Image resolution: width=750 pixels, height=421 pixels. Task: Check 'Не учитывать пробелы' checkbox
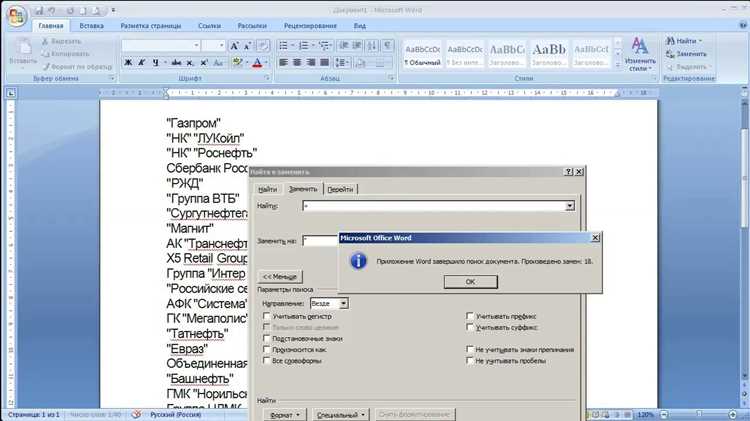click(x=470, y=360)
